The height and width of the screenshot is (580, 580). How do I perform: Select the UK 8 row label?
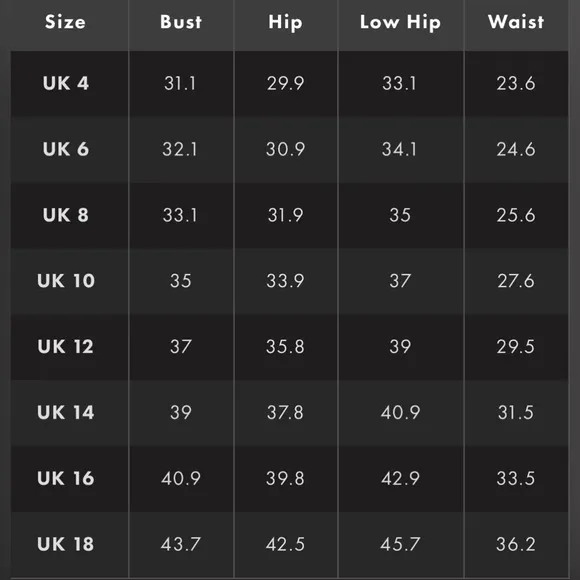[x=66, y=215]
